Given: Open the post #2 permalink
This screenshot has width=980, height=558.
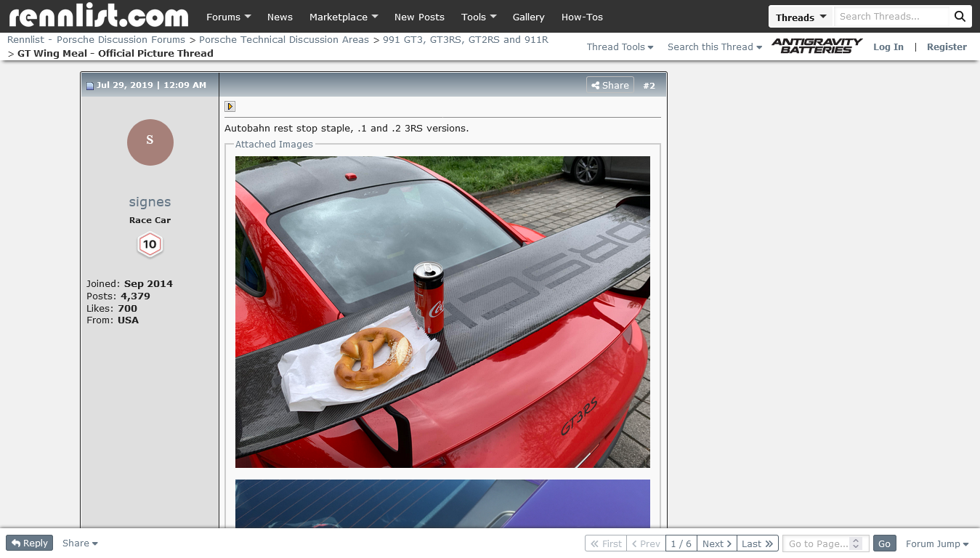Looking at the screenshot, I should 649,86.
